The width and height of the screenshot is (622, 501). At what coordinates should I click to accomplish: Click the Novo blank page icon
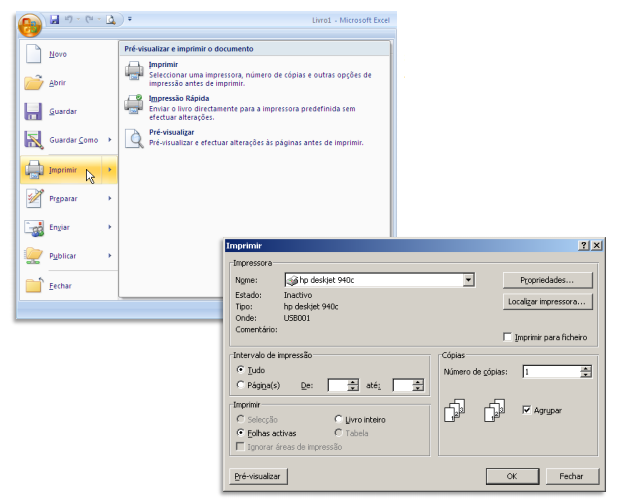[x=33, y=54]
